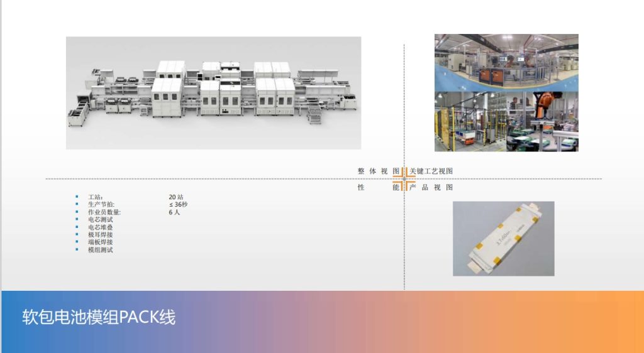Viewport: 644px width, 353px height.
Task: Select the 端板焊接 bullet item
Action: (100, 242)
